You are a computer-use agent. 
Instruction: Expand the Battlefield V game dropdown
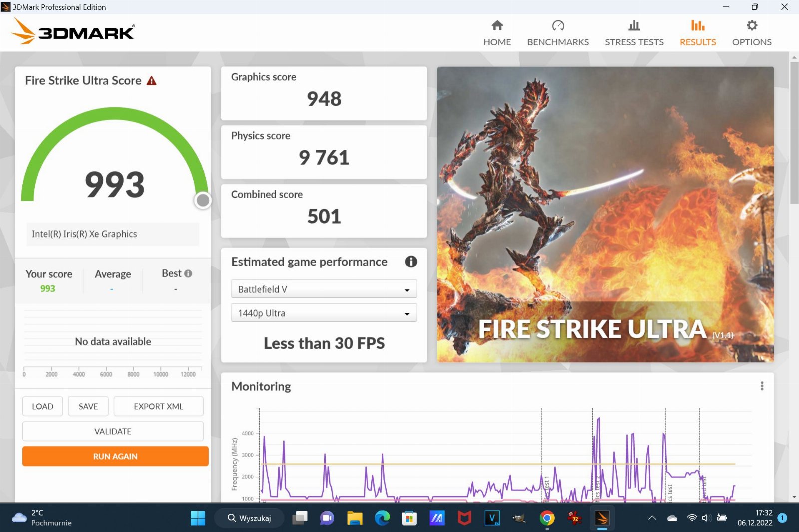pyautogui.click(x=324, y=289)
